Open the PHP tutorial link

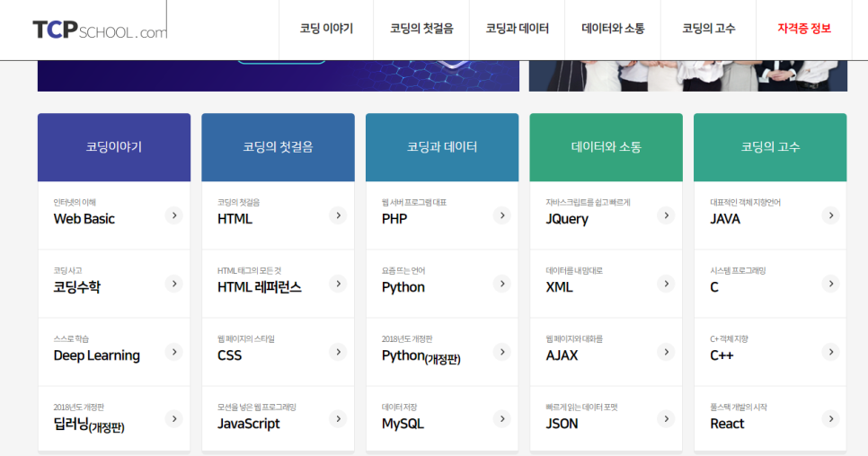[394, 219]
